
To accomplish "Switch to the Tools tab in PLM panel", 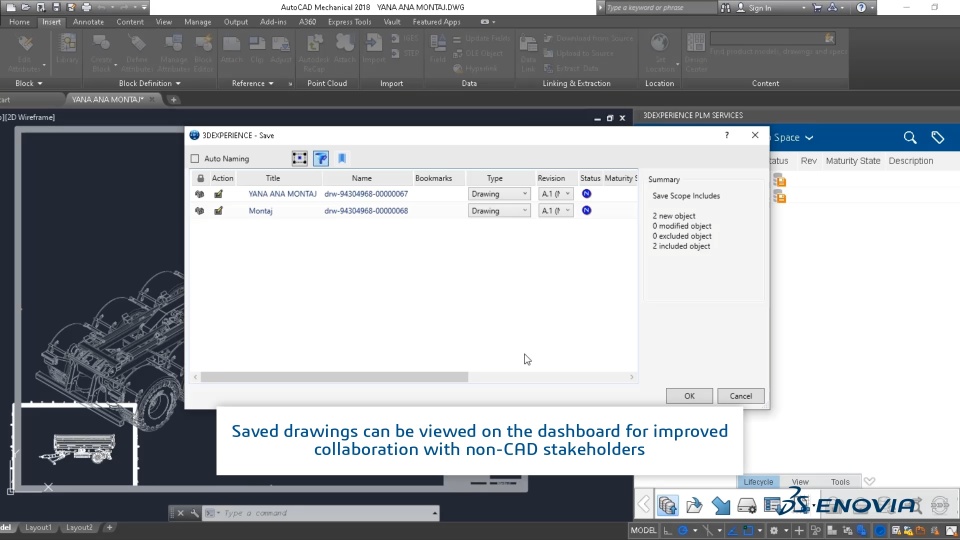I will (x=840, y=482).
